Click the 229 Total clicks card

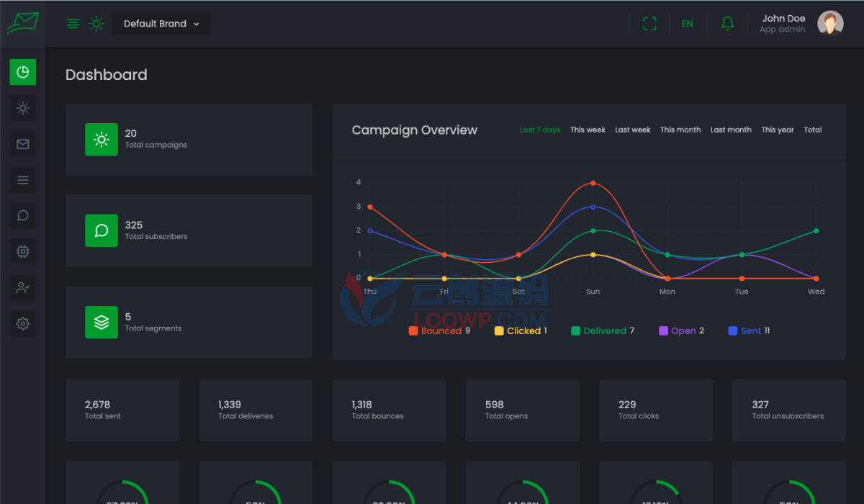656,410
